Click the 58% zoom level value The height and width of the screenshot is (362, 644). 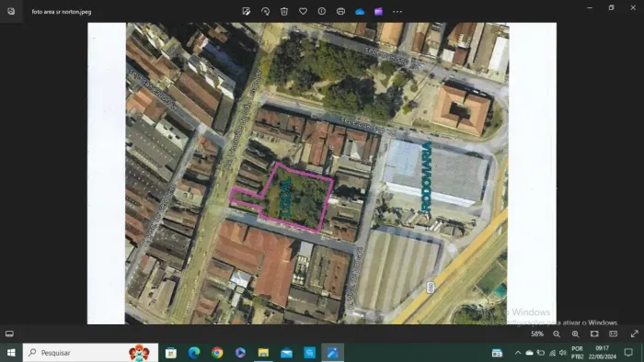point(537,334)
